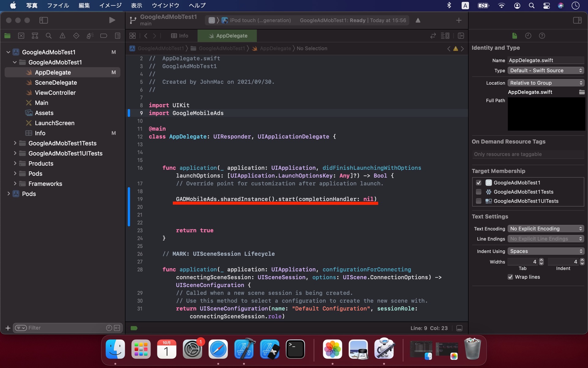
Task: Open the Debug navigator
Action: (90, 36)
